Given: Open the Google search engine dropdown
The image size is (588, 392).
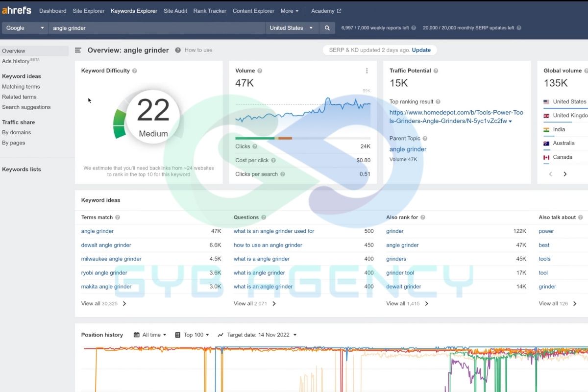Looking at the screenshot, I should 25,28.
